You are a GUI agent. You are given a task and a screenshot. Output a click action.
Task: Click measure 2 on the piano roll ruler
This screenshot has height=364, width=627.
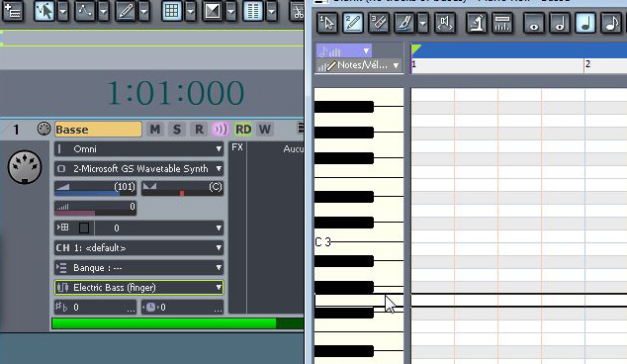coord(587,64)
